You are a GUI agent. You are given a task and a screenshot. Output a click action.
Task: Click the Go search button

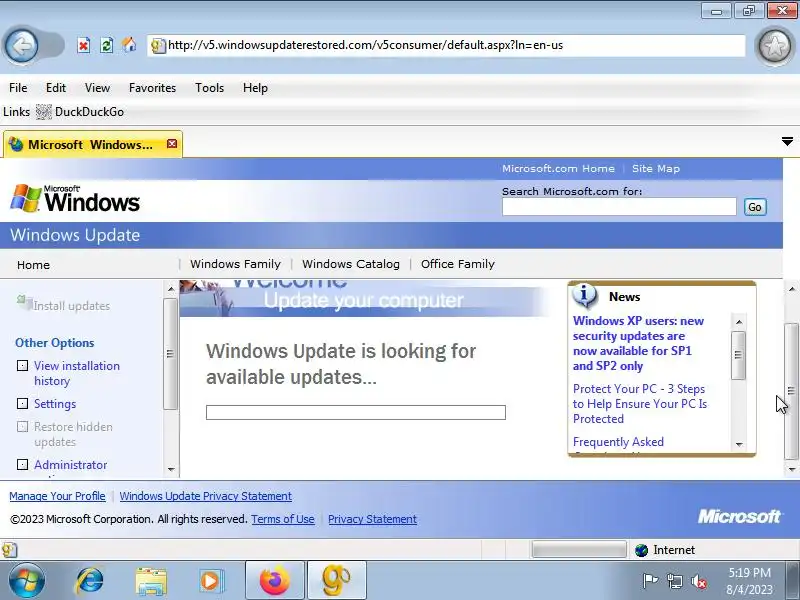point(755,207)
